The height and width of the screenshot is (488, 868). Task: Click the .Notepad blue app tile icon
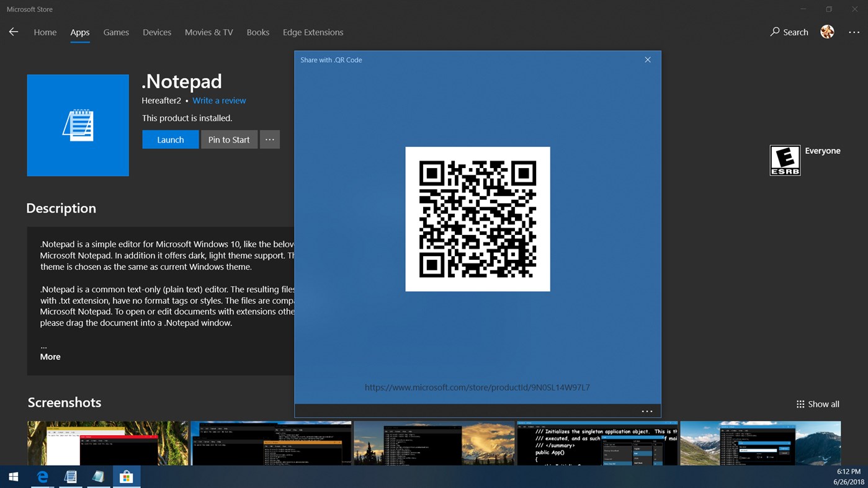(78, 125)
